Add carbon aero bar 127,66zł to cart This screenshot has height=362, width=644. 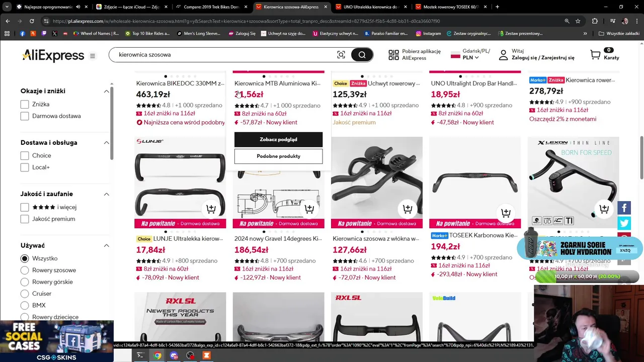point(408,209)
